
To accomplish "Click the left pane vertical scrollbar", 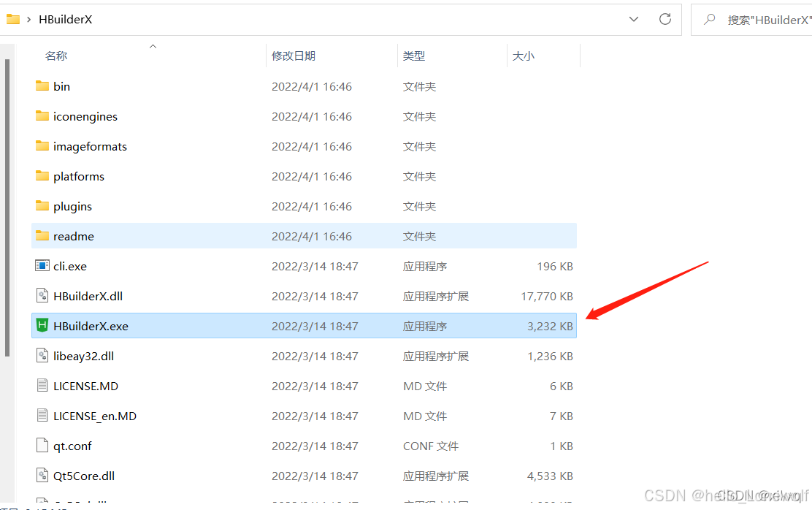I will tap(7, 208).
